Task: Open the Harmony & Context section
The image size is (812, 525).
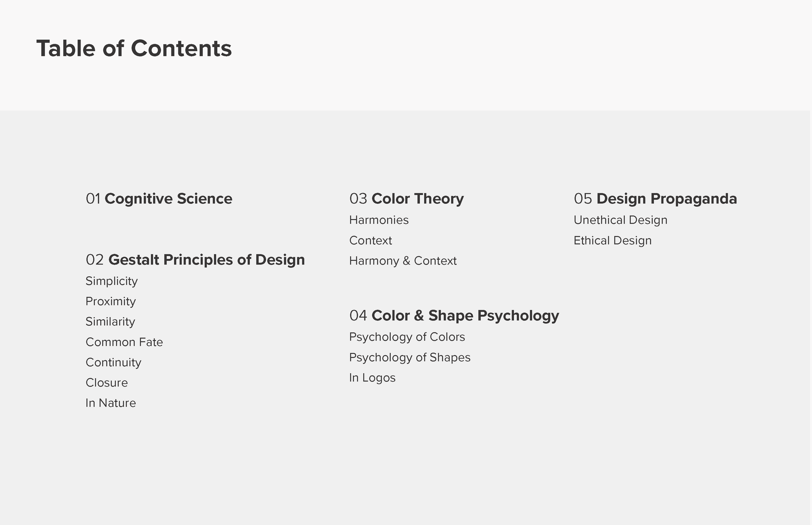Action: [x=402, y=261]
